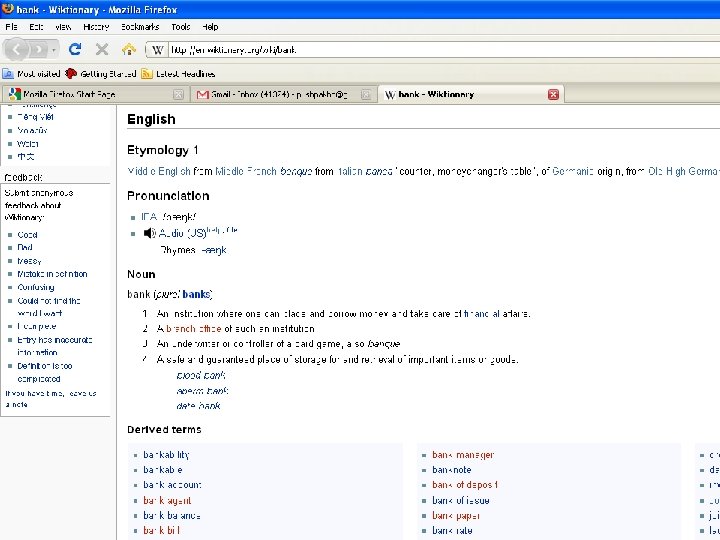
Task: Open the Tools menu
Action: [180, 27]
